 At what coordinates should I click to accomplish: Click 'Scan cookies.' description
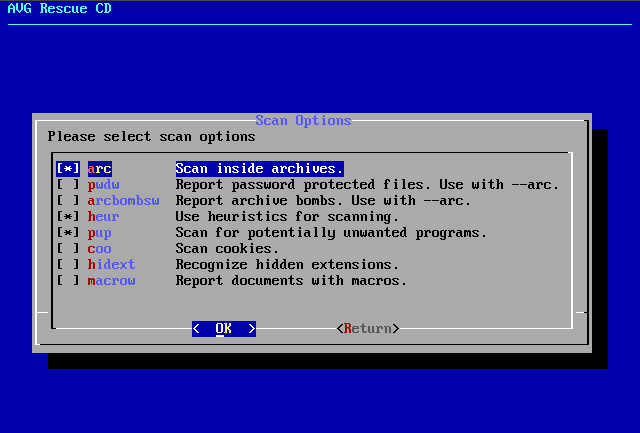[227, 249]
